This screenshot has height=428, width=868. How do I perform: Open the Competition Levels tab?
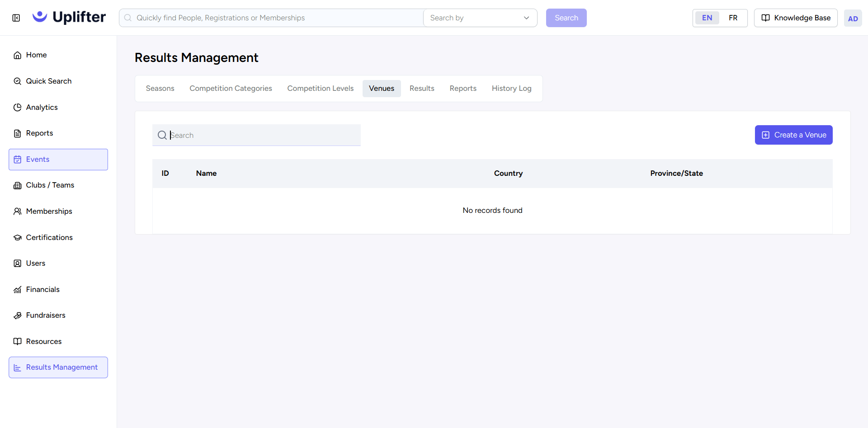click(x=321, y=89)
